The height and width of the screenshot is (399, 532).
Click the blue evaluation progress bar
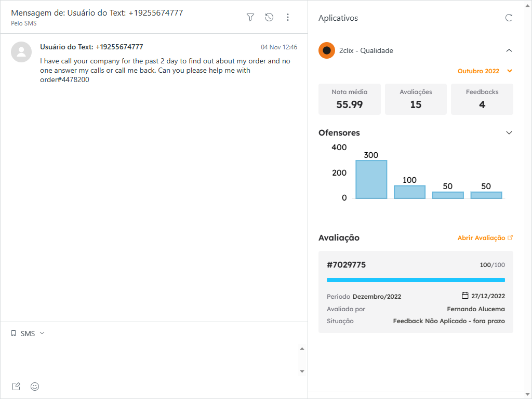coord(416,280)
